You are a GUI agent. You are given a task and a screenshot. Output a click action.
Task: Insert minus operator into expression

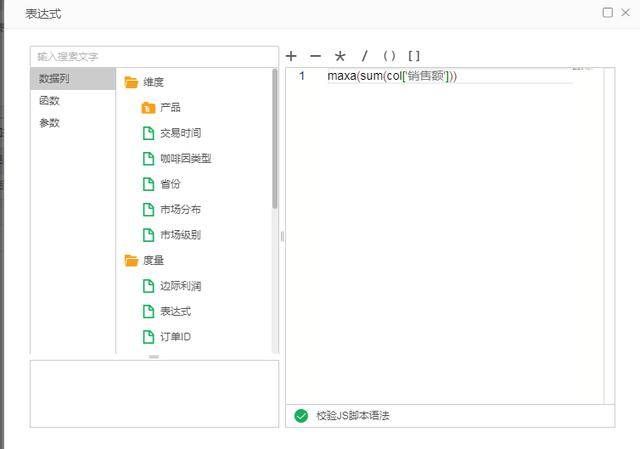point(316,56)
